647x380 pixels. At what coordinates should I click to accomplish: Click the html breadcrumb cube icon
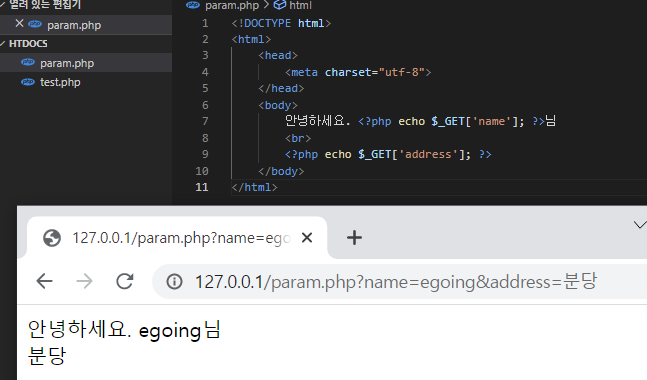click(280, 5)
